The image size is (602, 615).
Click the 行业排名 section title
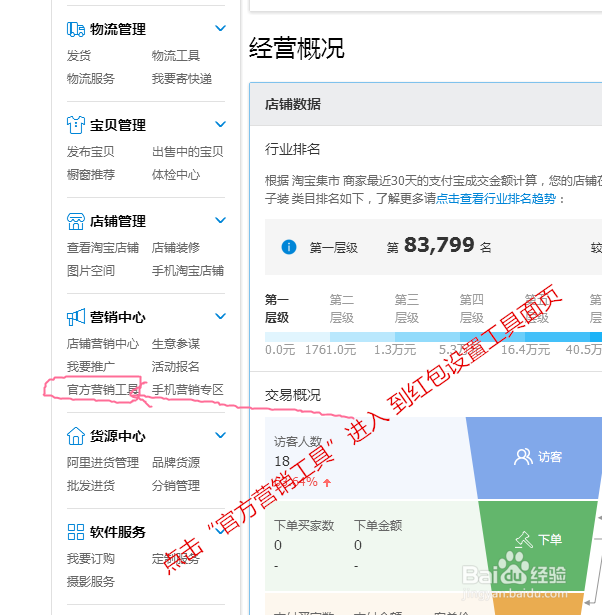[293, 149]
